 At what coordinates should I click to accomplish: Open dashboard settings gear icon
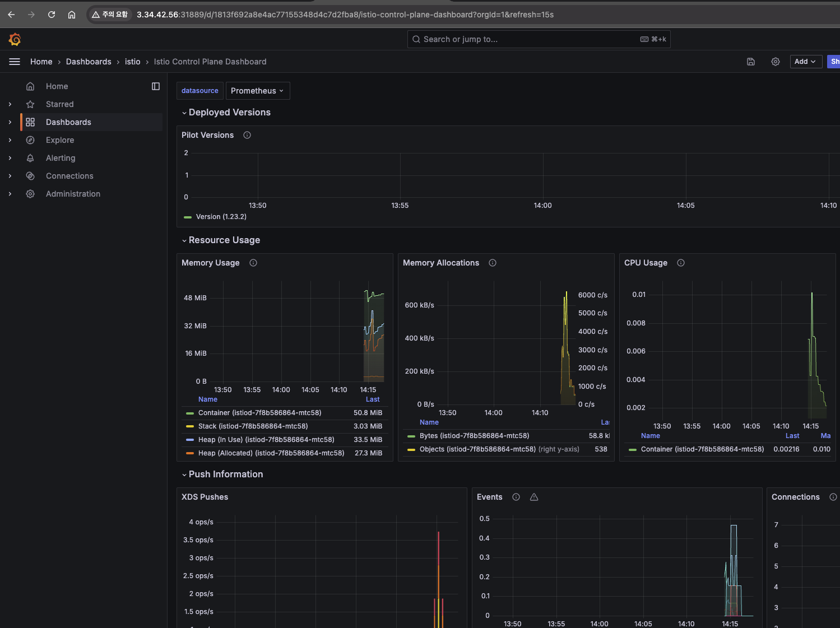coord(776,62)
